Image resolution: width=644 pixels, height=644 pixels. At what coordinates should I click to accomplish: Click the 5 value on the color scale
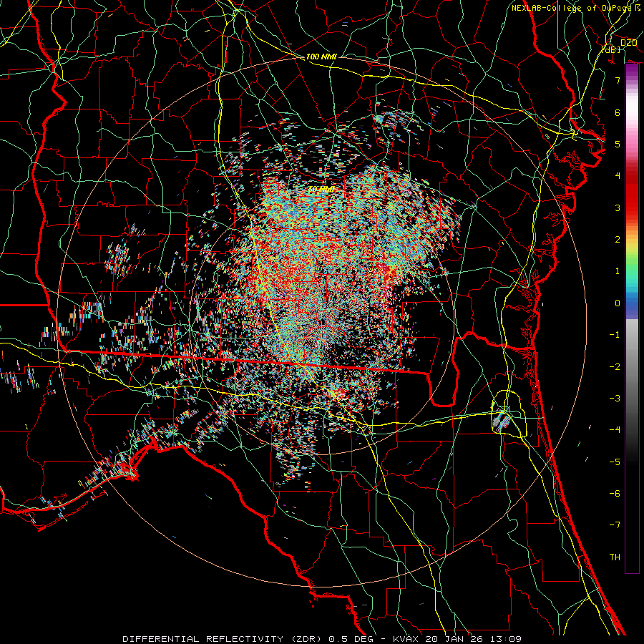(x=618, y=144)
